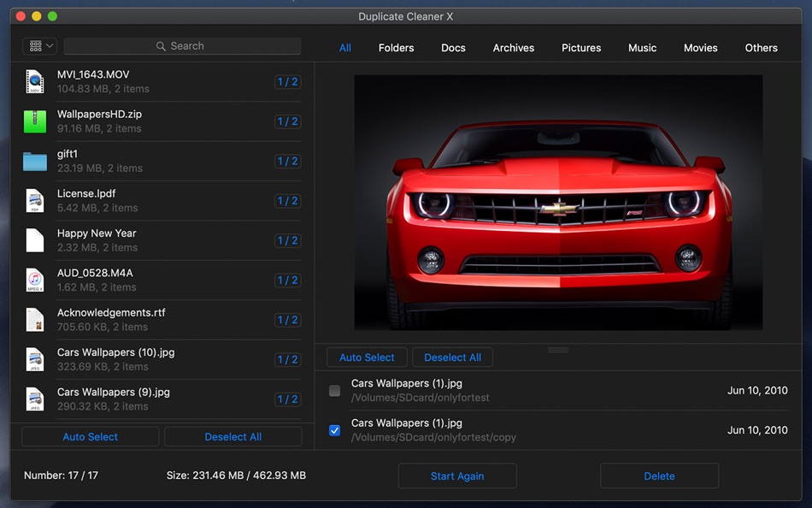Image resolution: width=812 pixels, height=508 pixels.
Task: Click the MPEG-4 audio icon for AUD_0528.M4A
Action: click(x=35, y=280)
